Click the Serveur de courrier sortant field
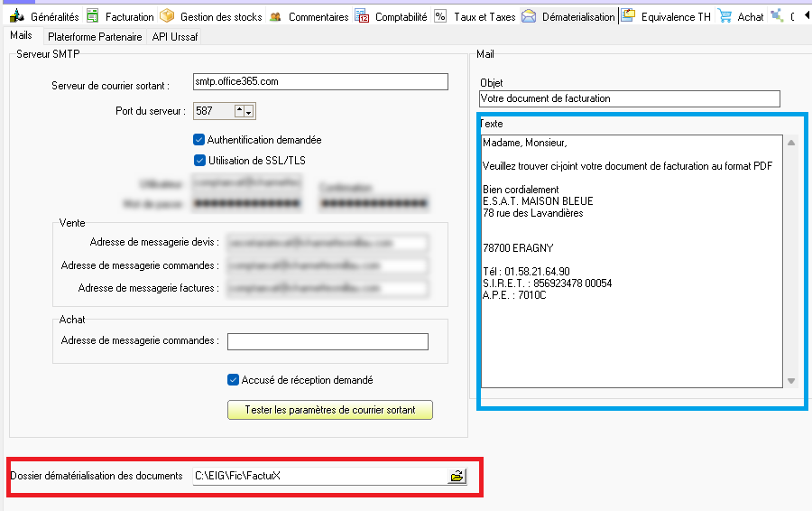The image size is (812, 511). (x=320, y=82)
